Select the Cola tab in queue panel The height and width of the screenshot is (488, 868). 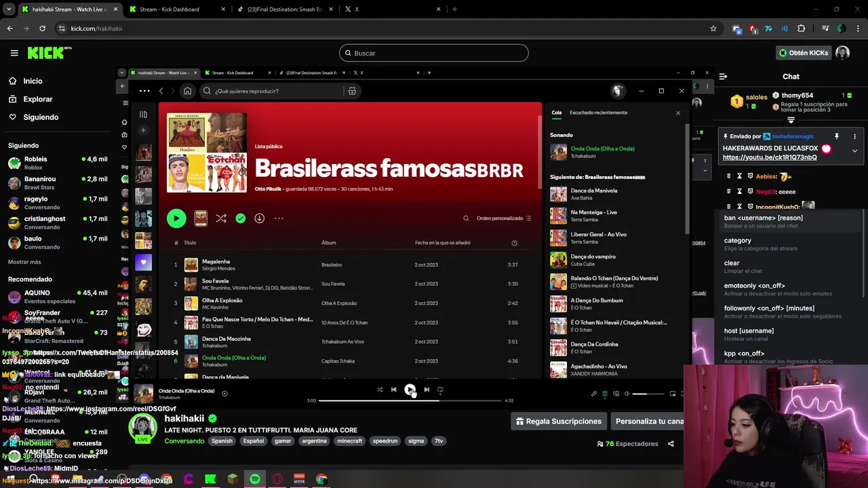pos(556,113)
